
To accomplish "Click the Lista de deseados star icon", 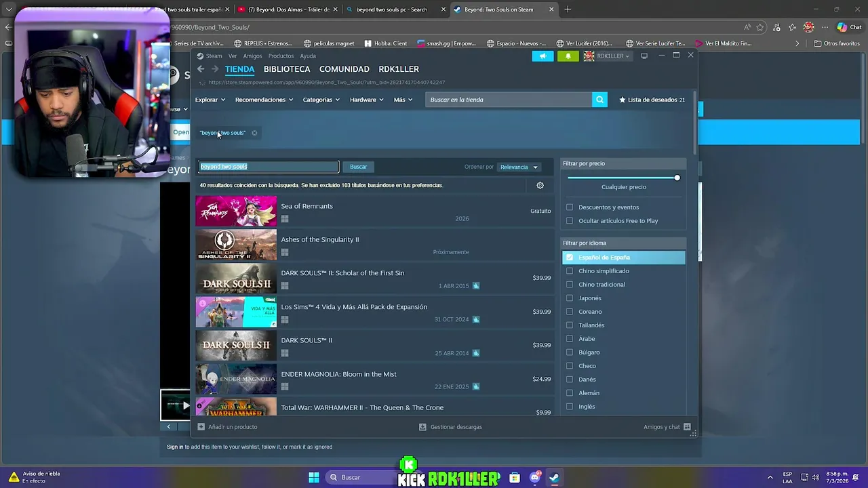I will (x=623, y=100).
